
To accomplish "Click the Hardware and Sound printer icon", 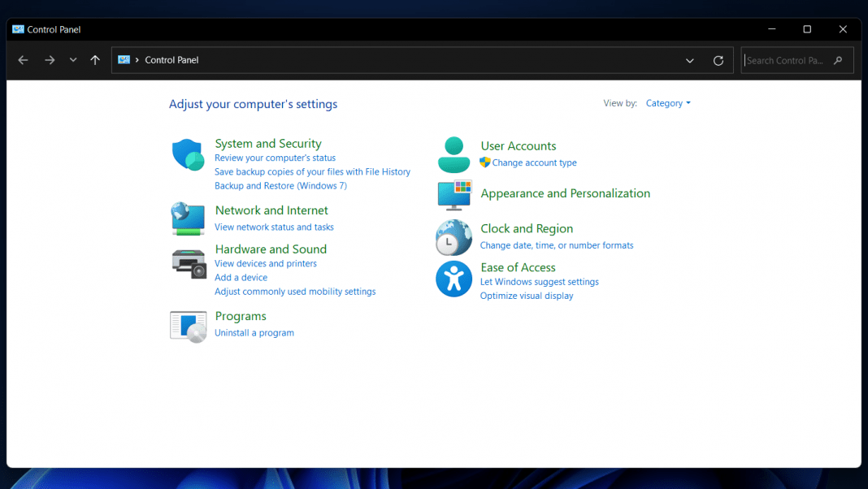I will point(188,263).
